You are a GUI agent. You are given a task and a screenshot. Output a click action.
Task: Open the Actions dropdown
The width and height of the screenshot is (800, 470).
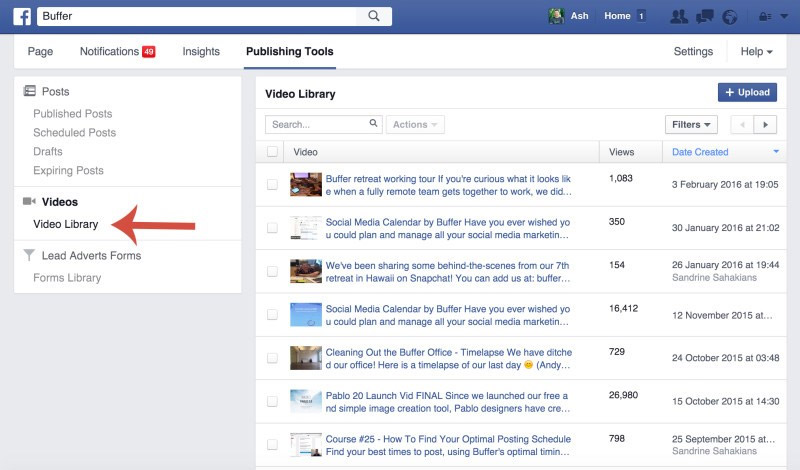(415, 125)
